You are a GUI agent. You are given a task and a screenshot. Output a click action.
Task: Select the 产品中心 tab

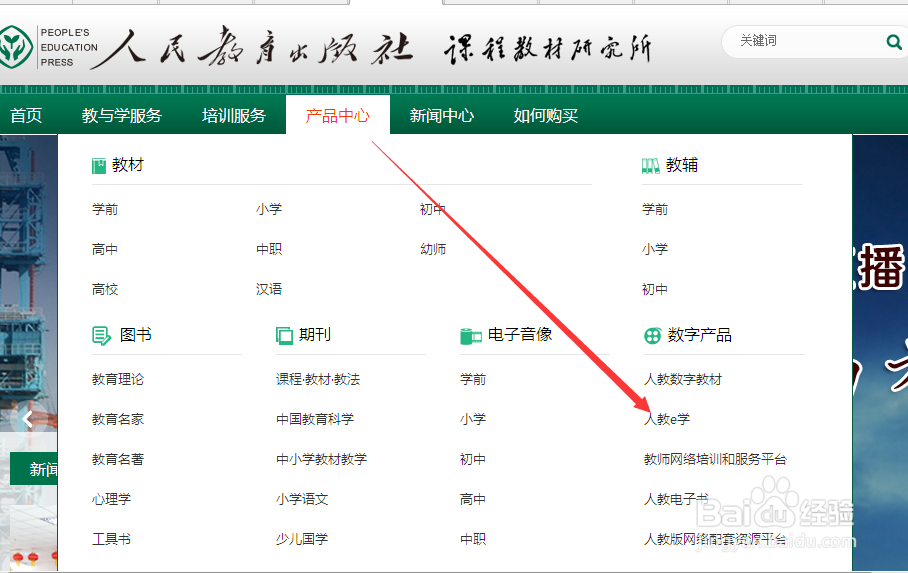pyautogui.click(x=338, y=115)
